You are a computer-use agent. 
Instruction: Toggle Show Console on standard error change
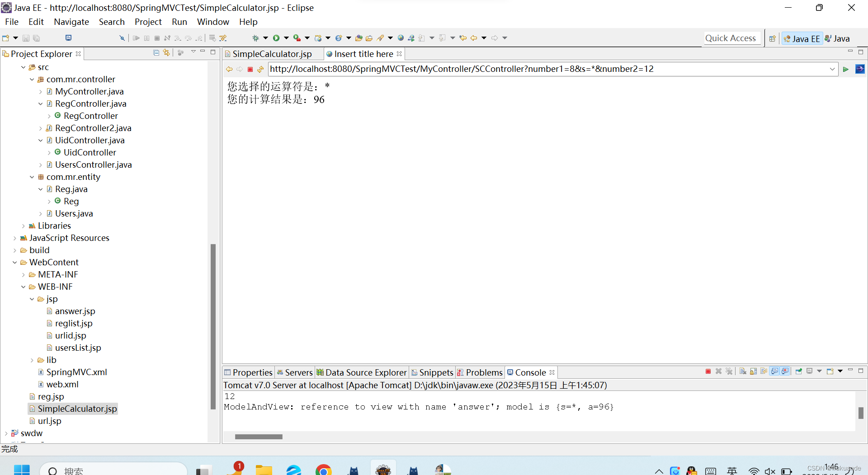point(785,371)
